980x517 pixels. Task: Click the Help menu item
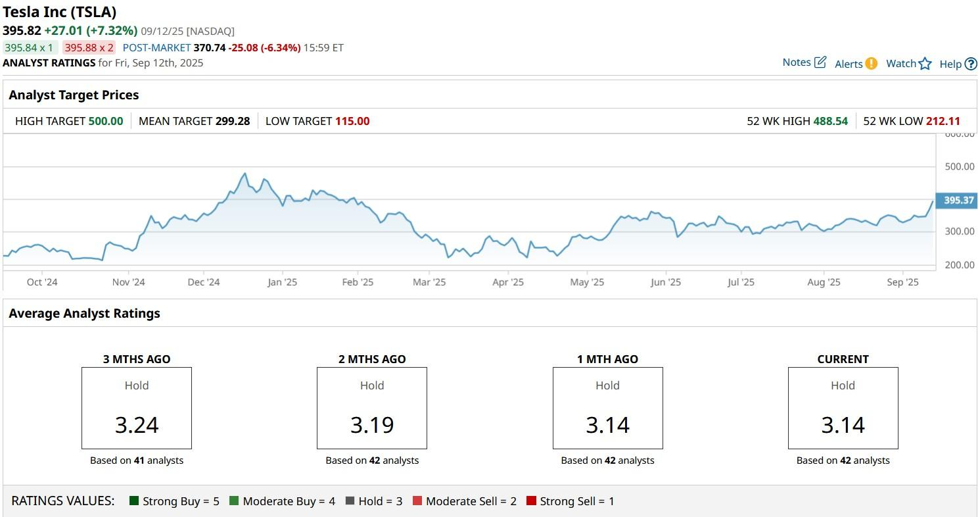949,64
